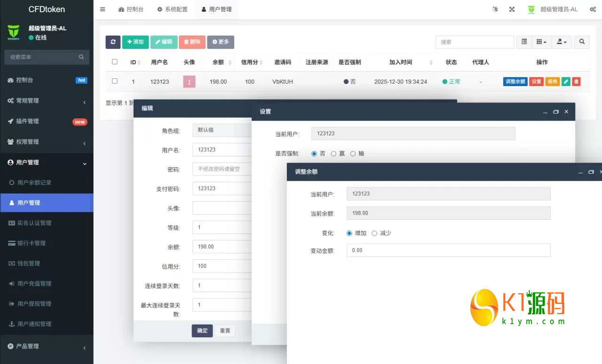Click the table detail view icon above the grid

(x=524, y=42)
